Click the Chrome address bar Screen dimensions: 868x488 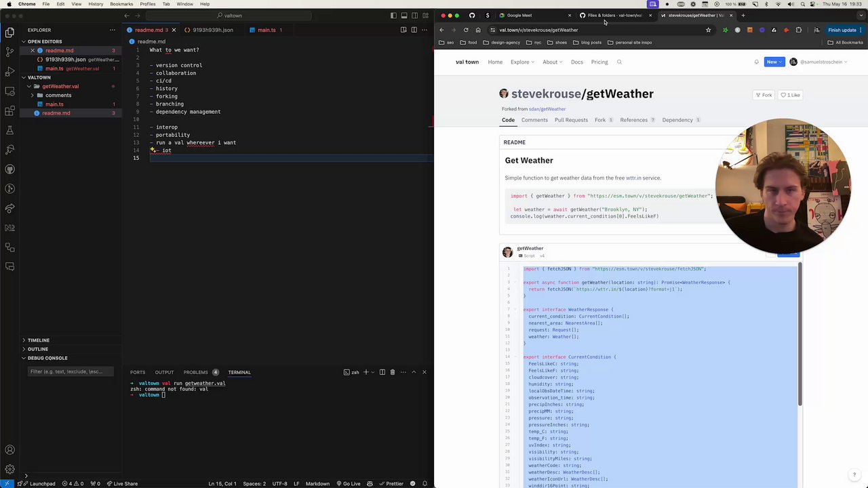click(x=600, y=30)
